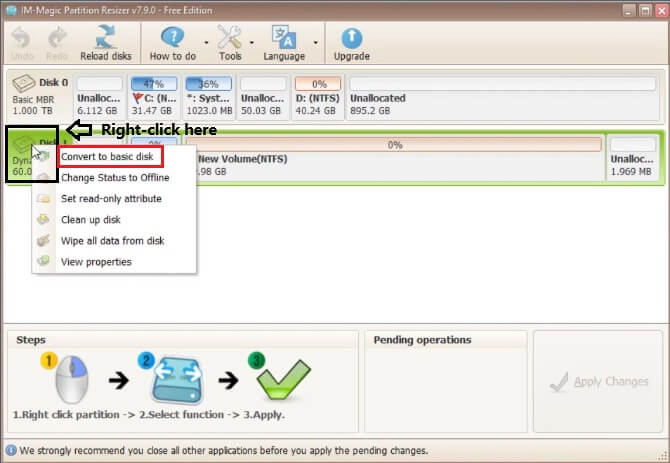This screenshot has width=670, height=463.
Task: Select the system partition 1023.0 MB
Action: tap(209, 97)
